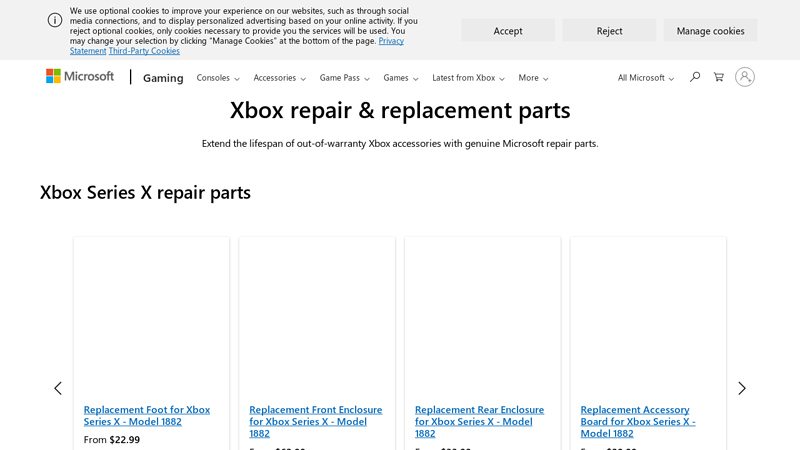Show next products with right arrow
The height and width of the screenshot is (450, 800).
point(742,388)
